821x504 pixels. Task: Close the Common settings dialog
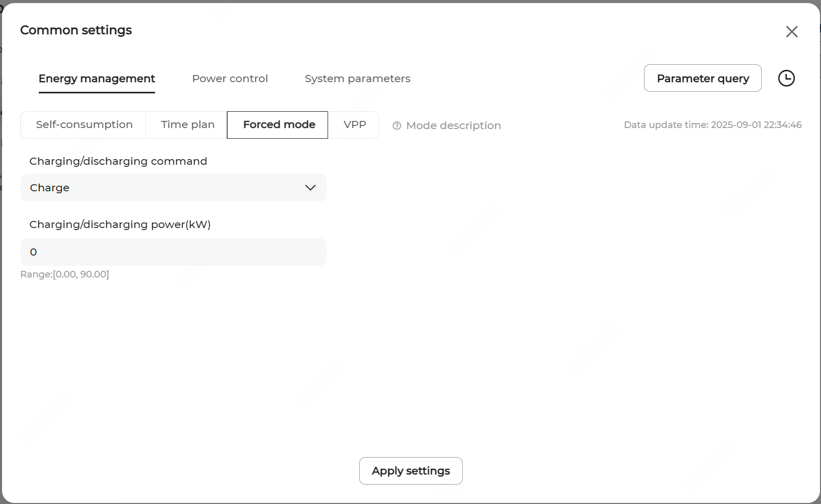(x=791, y=32)
